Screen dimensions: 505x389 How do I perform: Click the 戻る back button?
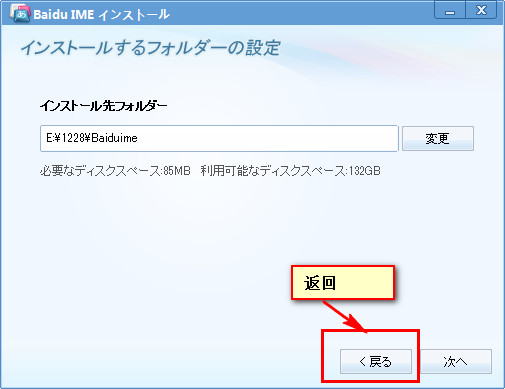376,361
